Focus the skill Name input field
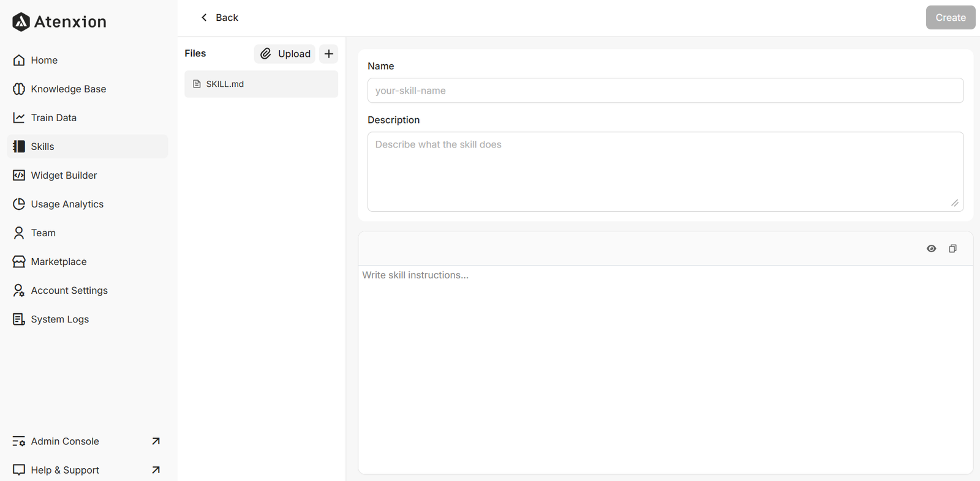The height and width of the screenshot is (481, 980). click(x=665, y=91)
